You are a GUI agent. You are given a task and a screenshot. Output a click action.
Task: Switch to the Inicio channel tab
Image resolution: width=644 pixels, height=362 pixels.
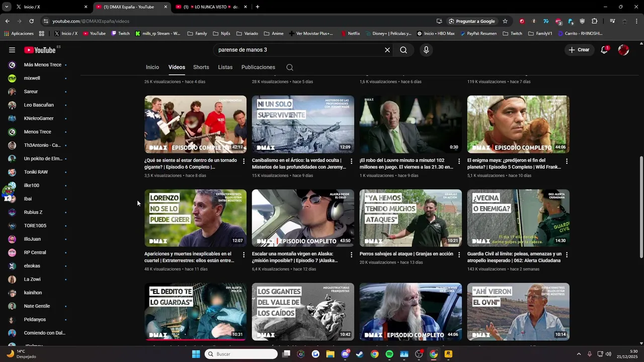(152, 67)
